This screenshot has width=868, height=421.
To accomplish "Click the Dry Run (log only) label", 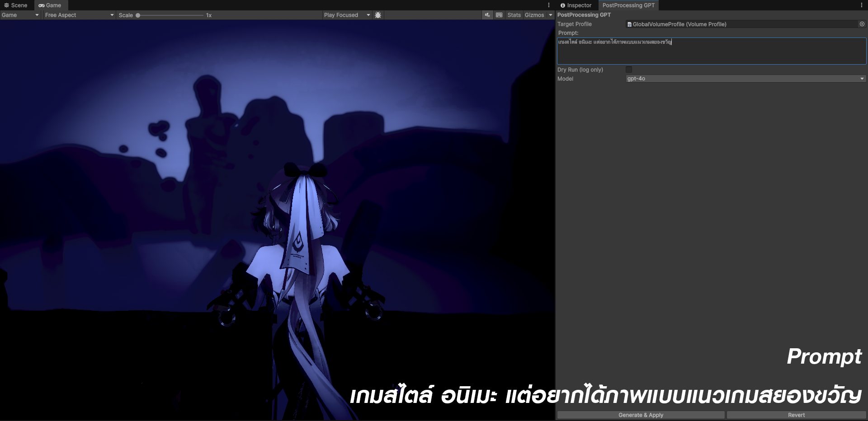I will click(580, 70).
